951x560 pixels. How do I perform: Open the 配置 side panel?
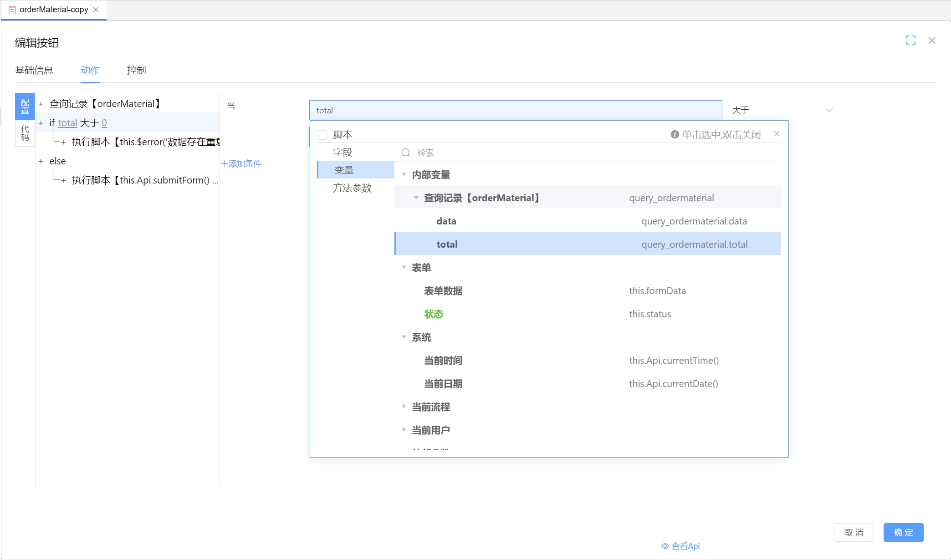[x=25, y=107]
